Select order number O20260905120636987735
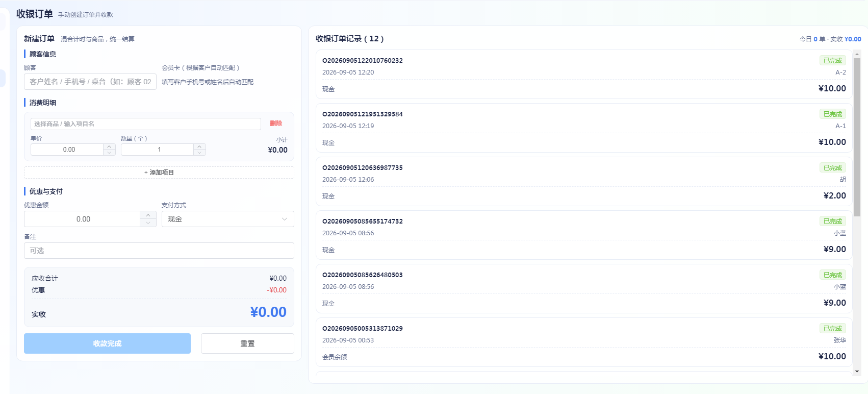 point(363,167)
